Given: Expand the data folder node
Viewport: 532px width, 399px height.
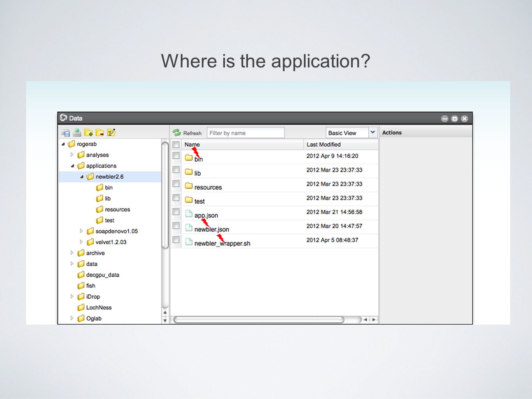Looking at the screenshot, I should [72, 264].
